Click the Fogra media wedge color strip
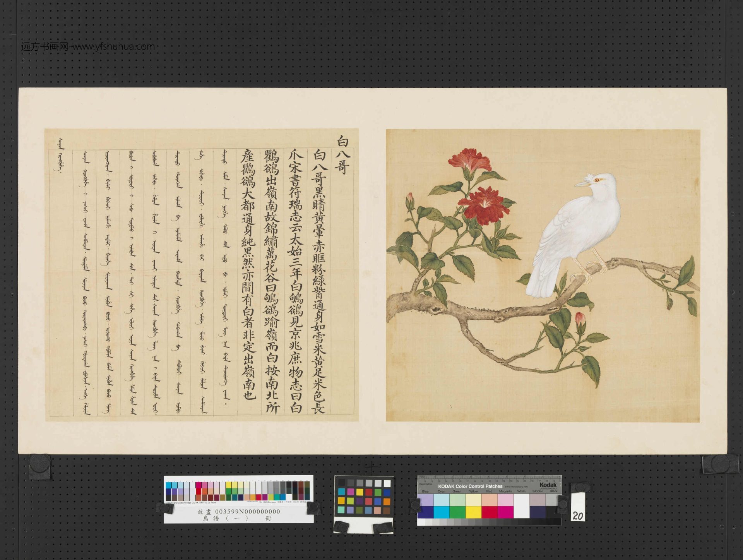This screenshot has width=743, height=560. pyautogui.click(x=238, y=491)
